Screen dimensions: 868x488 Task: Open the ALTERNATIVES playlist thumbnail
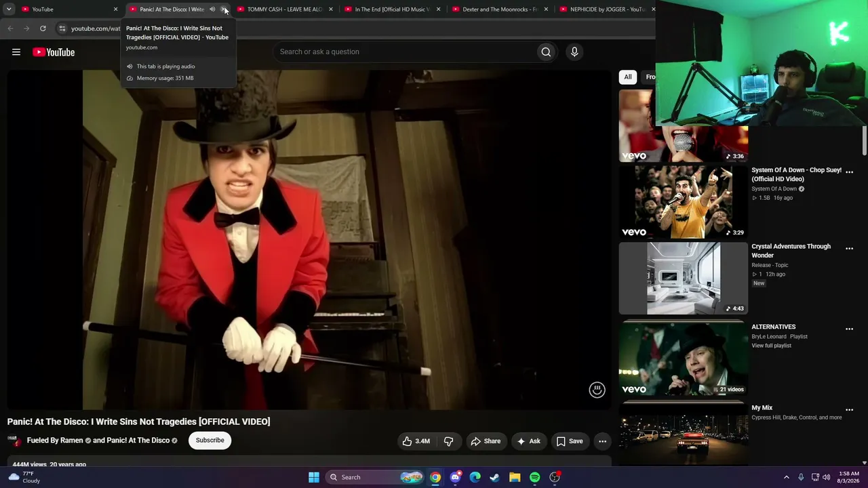(x=684, y=359)
